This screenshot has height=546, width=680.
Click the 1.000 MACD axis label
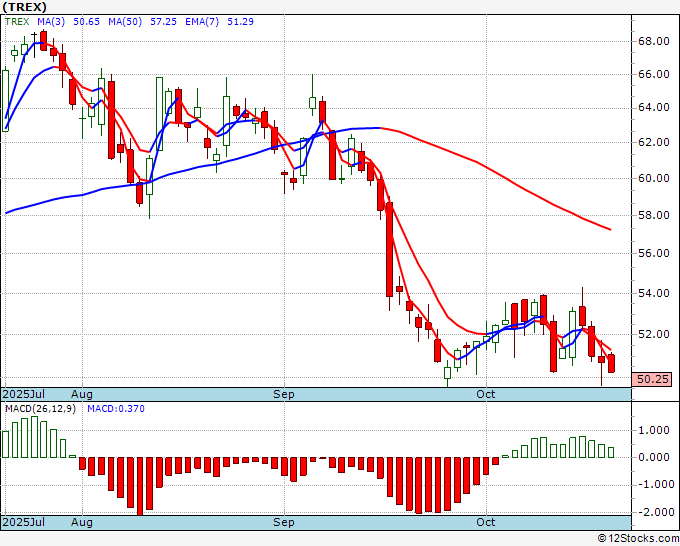pos(654,430)
